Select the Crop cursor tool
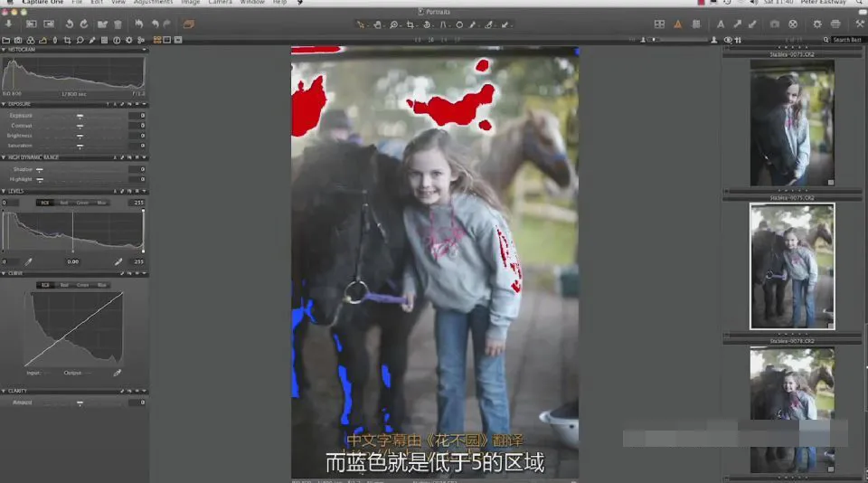 point(410,24)
